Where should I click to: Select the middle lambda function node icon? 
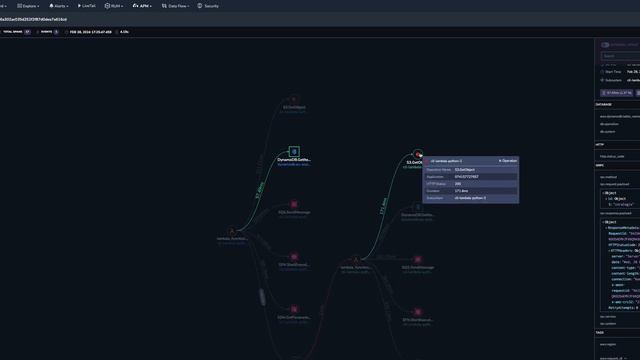tap(356, 260)
